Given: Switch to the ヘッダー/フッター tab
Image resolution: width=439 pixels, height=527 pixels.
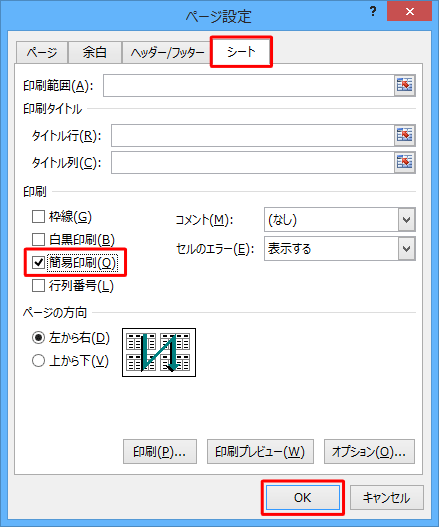Looking at the screenshot, I should (x=167, y=52).
